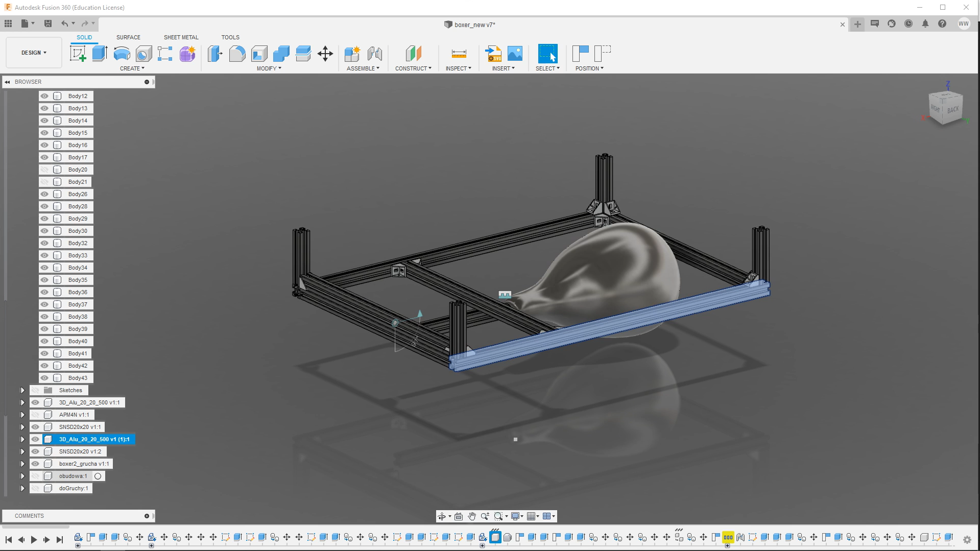Open the notifications bell

pos(925,23)
